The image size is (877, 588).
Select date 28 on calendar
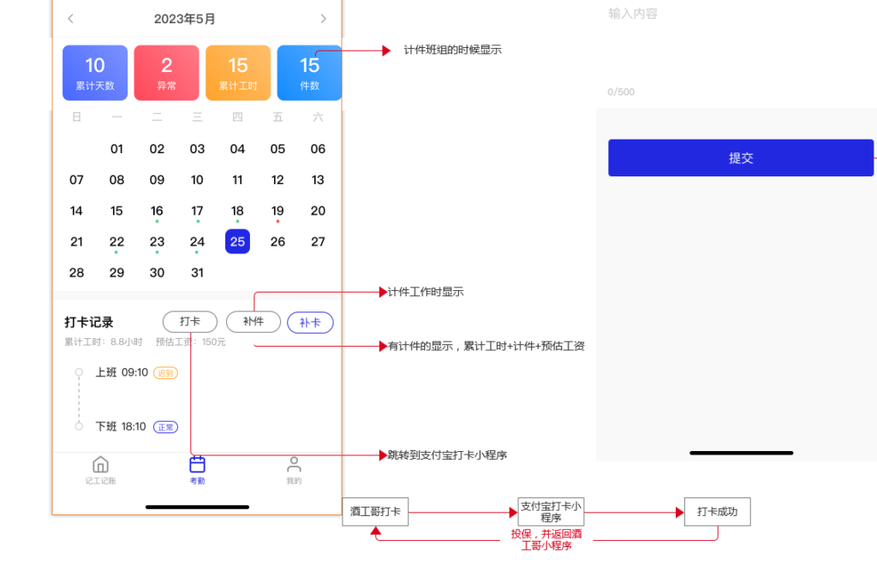(76, 273)
